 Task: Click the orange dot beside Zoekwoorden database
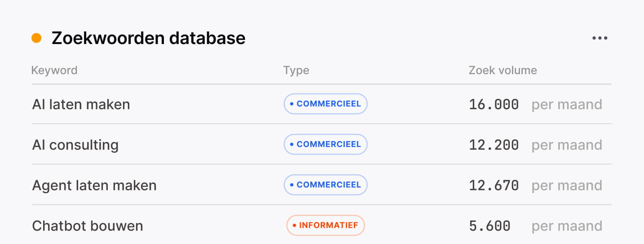(x=36, y=38)
